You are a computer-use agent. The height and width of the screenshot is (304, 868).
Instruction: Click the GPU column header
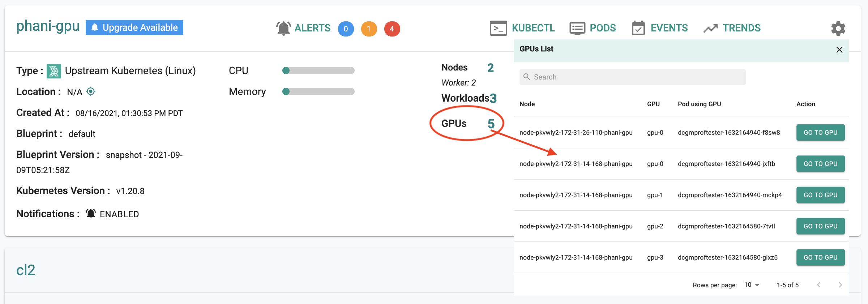(653, 104)
